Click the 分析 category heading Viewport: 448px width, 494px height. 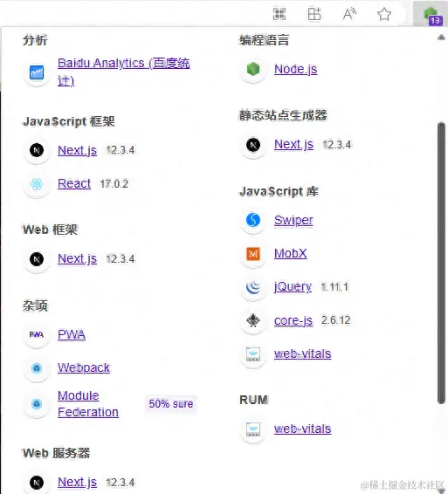coord(35,40)
